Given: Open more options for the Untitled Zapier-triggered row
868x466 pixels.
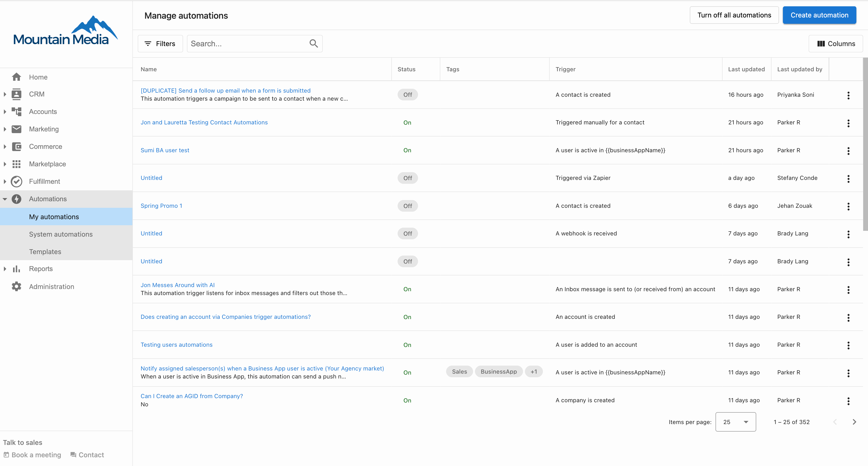Looking at the screenshot, I should pos(848,179).
